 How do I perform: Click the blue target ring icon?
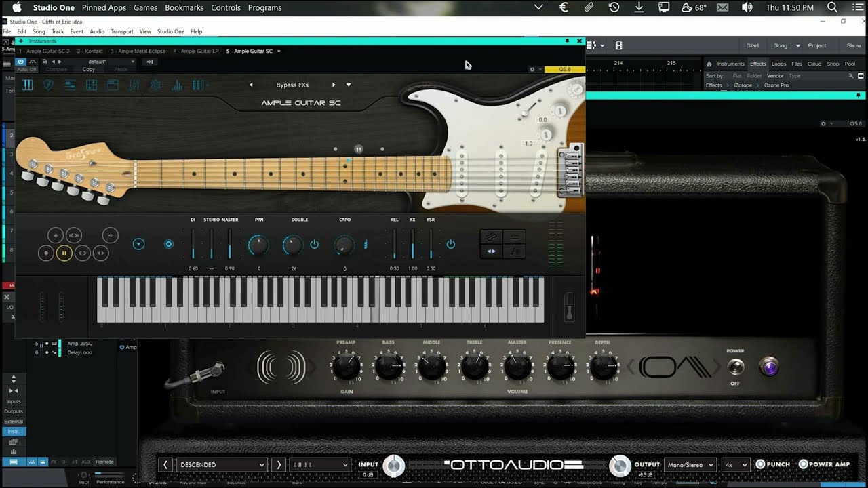(169, 244)
